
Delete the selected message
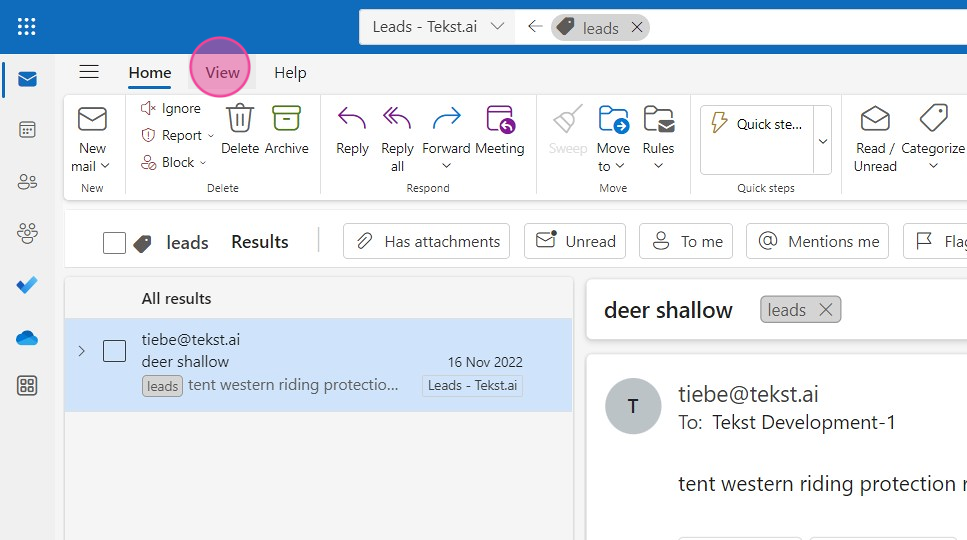click(240, 130)
